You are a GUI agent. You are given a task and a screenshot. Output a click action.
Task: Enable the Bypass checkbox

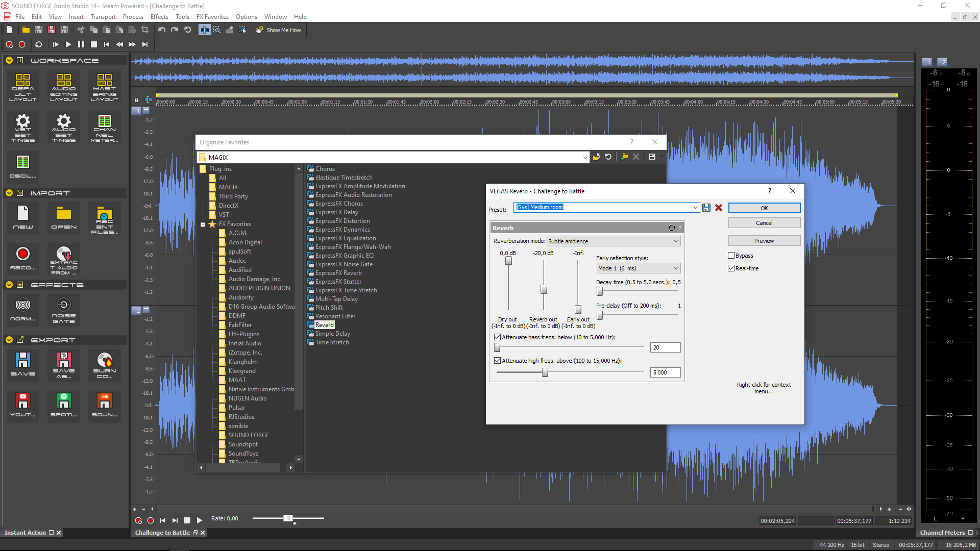point(731,256)
